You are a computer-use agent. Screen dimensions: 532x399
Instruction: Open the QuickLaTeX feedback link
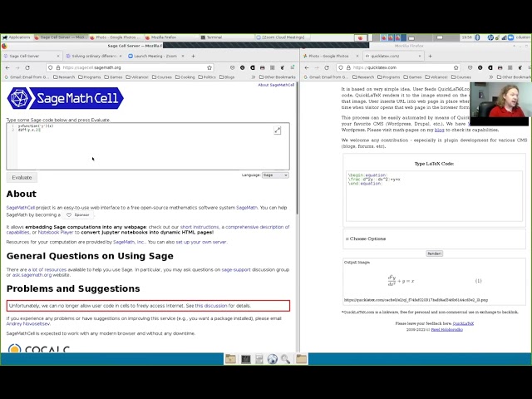[x=463, y=323]
